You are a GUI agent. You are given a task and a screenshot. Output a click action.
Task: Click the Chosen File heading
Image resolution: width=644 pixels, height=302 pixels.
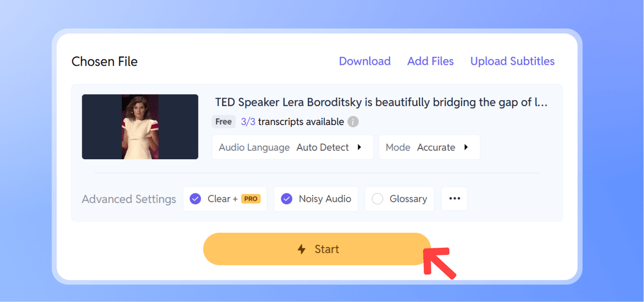(105, 61)
